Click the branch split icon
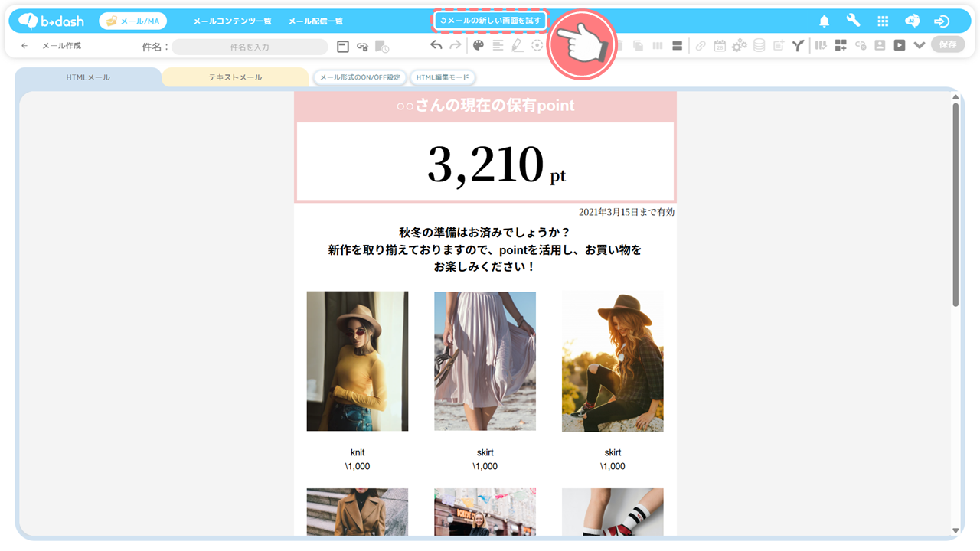This screenshot has width=980, height=551. tap(798, 45)
